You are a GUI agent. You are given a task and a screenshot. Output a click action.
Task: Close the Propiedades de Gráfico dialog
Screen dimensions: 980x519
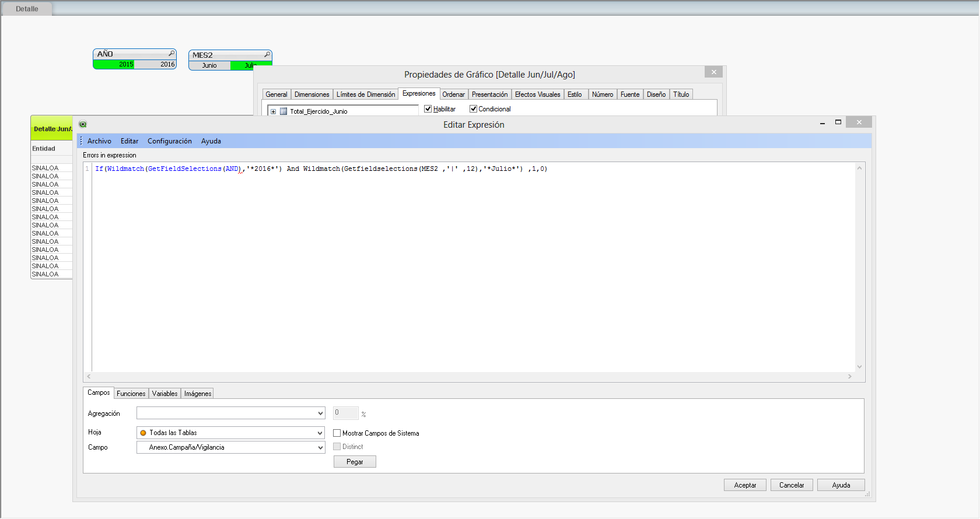pyautogui.click(x=713, y=72)
